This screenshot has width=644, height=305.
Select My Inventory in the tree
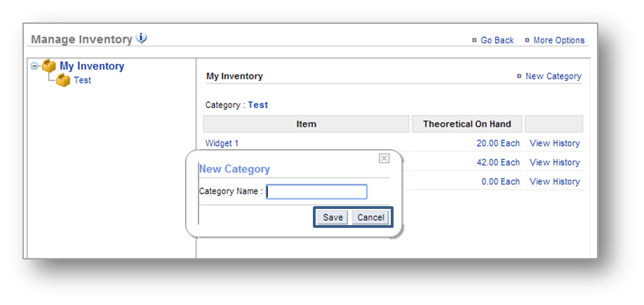tap(92, 66)
